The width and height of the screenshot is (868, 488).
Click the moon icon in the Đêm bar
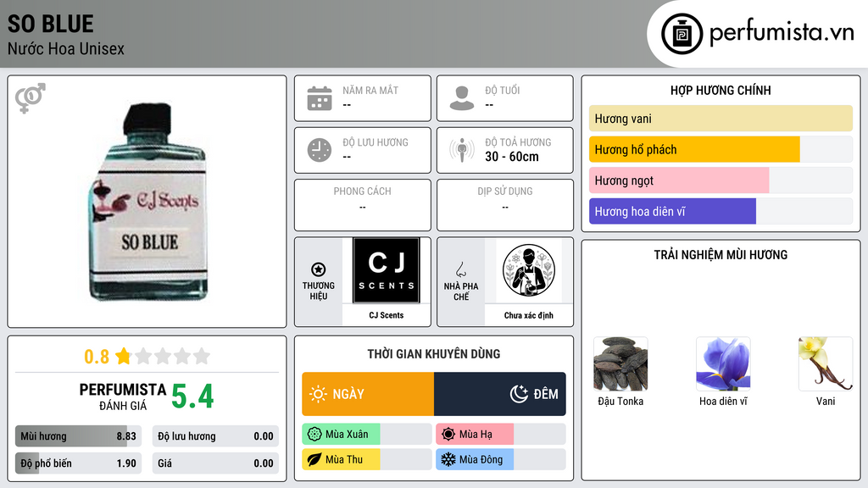point(519,394)
